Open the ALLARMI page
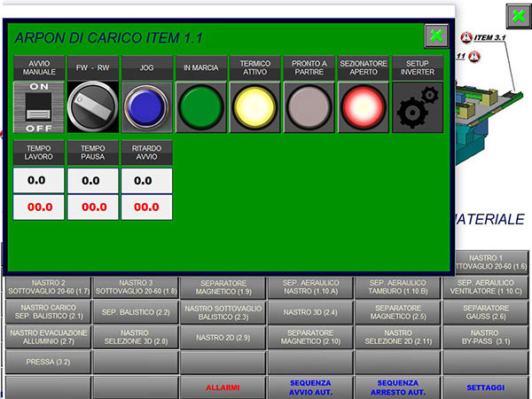 click(223, 387)
